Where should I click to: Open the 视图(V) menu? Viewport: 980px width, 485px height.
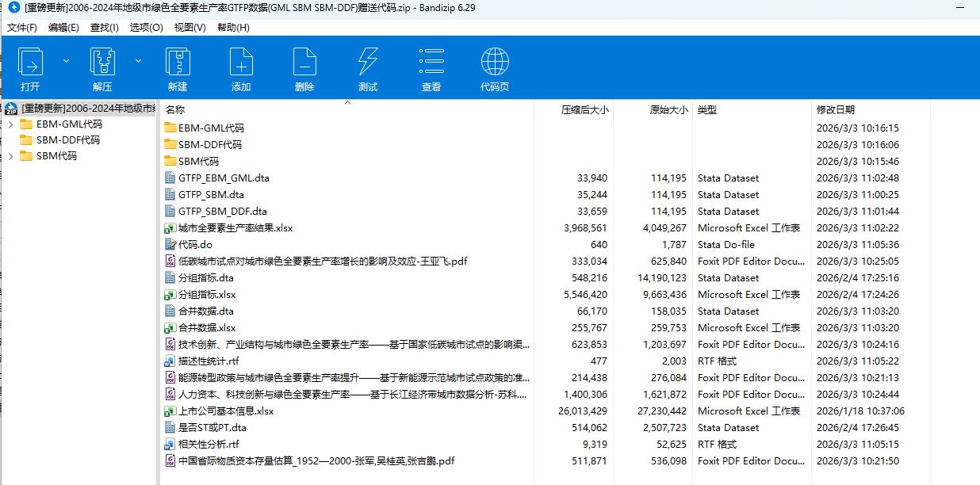189,27
